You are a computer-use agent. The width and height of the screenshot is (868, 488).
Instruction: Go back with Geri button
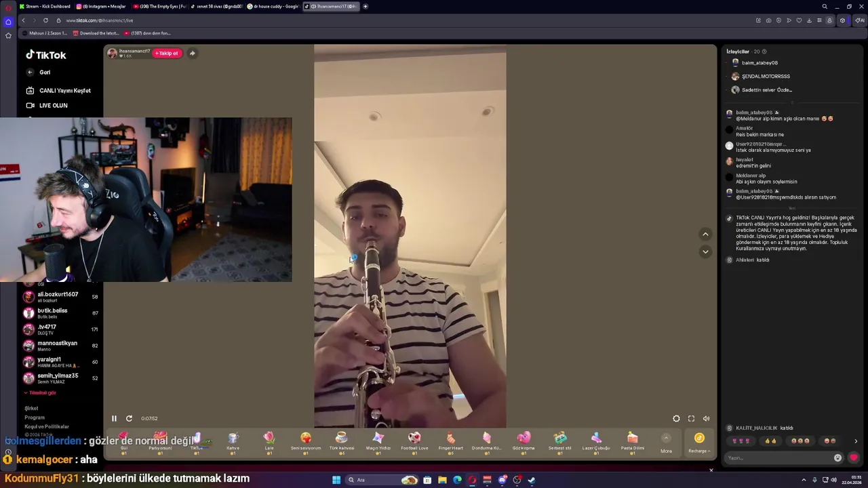(x=39, y=72)
